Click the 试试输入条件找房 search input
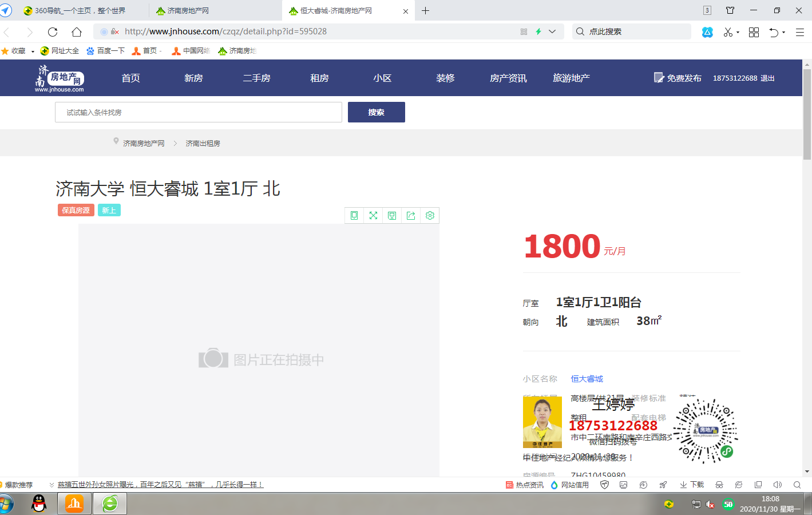Image resolution: width=812 pixels, height=515 pixels. tap(198, 112)
